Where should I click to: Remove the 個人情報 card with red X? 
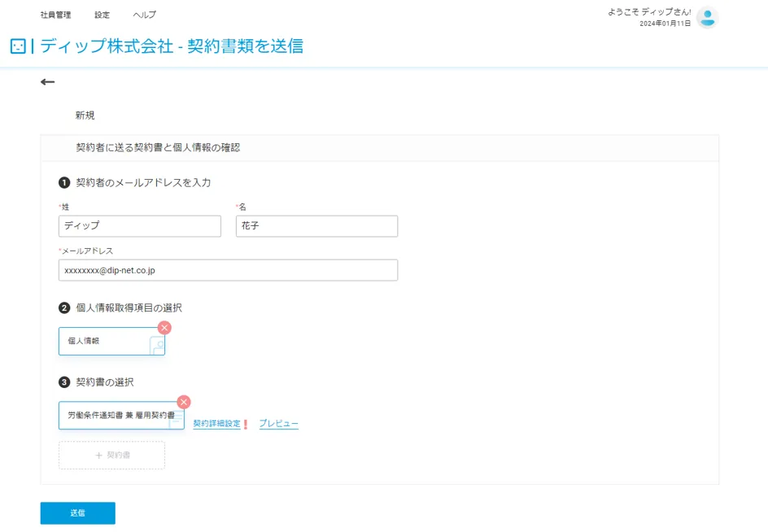(x=164, y=328)
